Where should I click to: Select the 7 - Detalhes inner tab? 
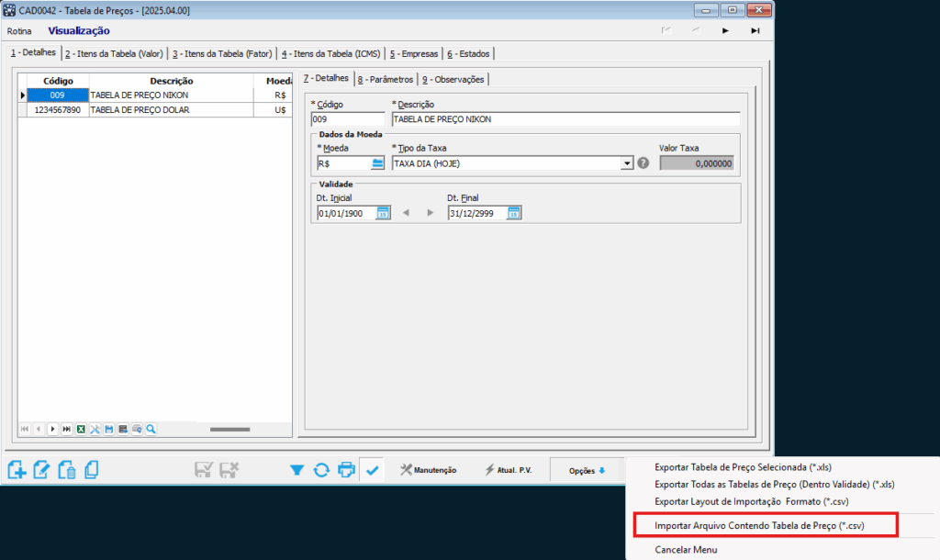tap(326, 79)
